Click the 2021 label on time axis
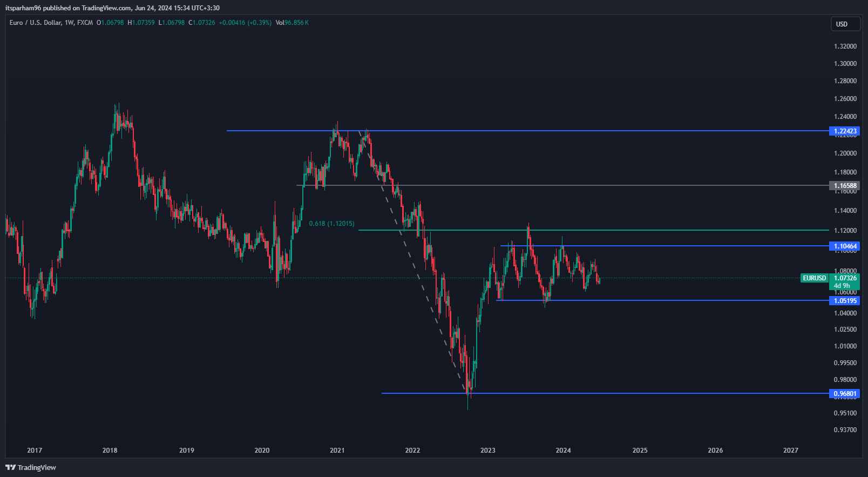This screenshot has width=868, height=477. coord(337,451)
